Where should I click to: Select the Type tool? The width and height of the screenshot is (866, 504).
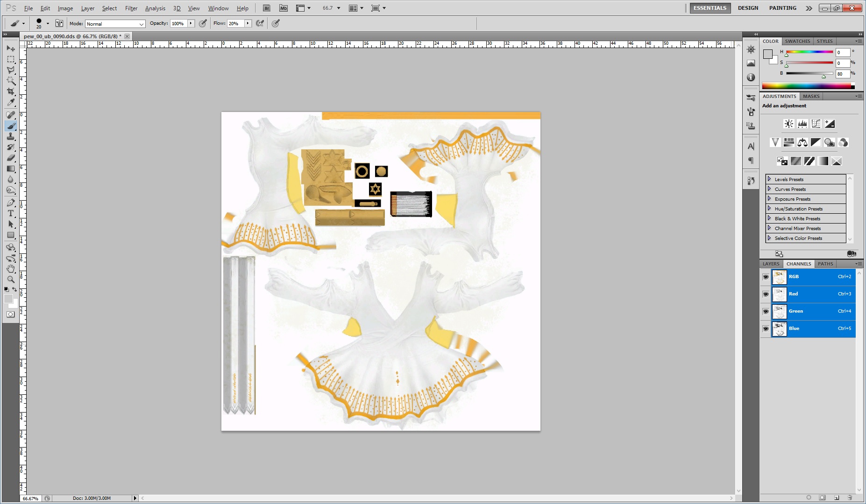pyautogui.click(x=11, y=213)
